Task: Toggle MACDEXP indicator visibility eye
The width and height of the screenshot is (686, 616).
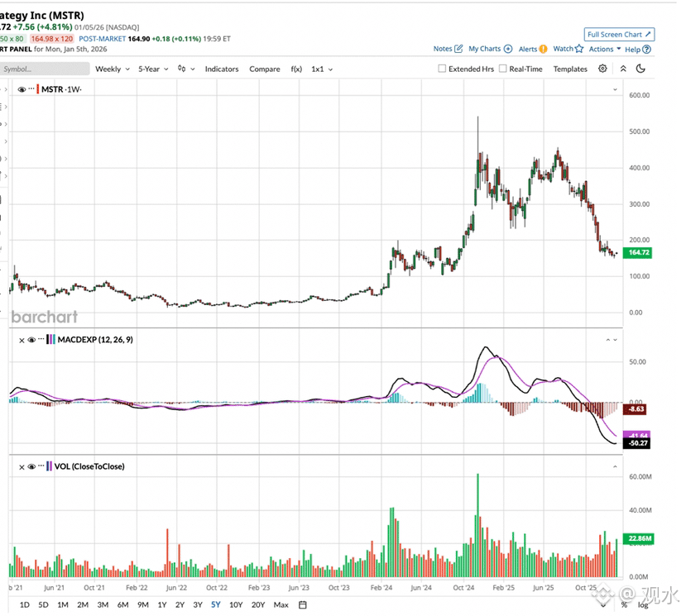Action: point(31,340)
